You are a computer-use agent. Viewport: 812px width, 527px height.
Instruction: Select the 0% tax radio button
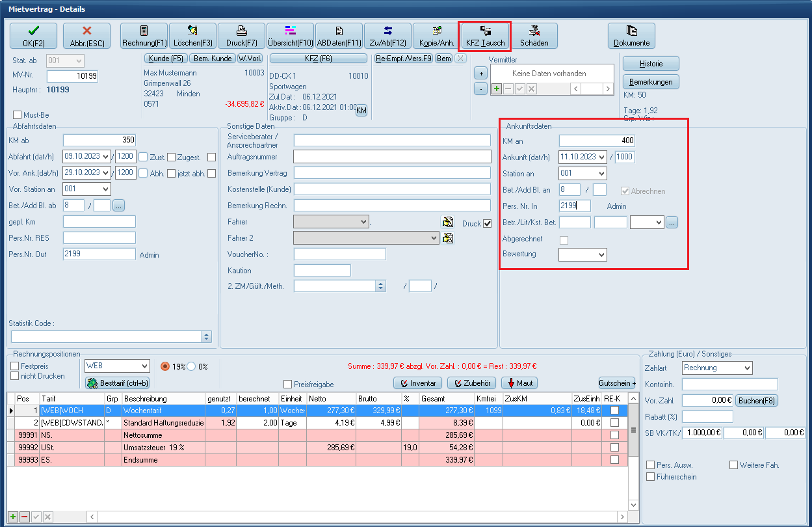click(192, 366)
